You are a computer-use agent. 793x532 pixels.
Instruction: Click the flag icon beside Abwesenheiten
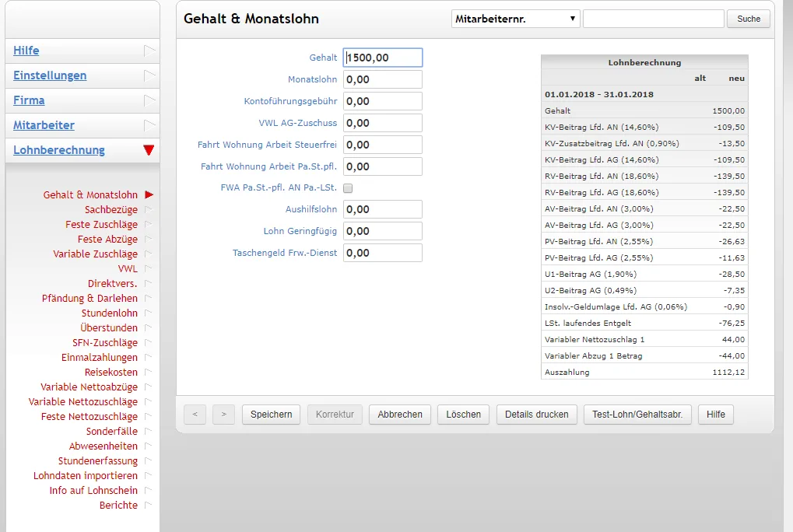tap(148, 446)
